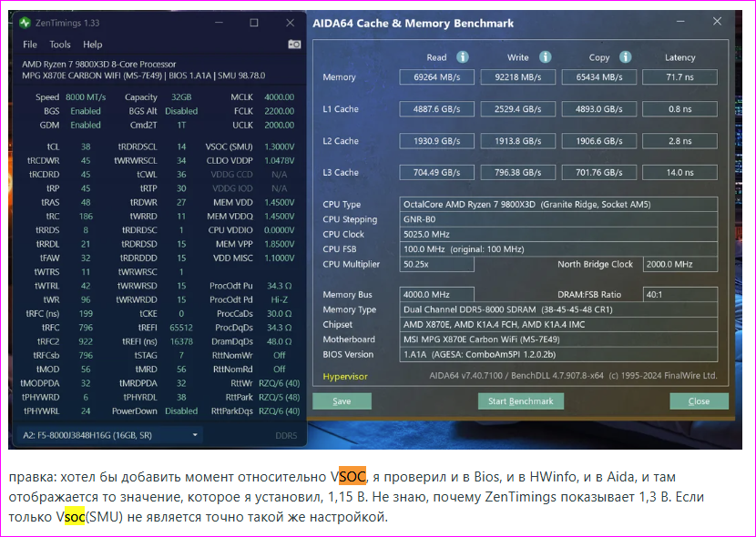Select Memory Copy value 65434 MB/s

[598, 77]
